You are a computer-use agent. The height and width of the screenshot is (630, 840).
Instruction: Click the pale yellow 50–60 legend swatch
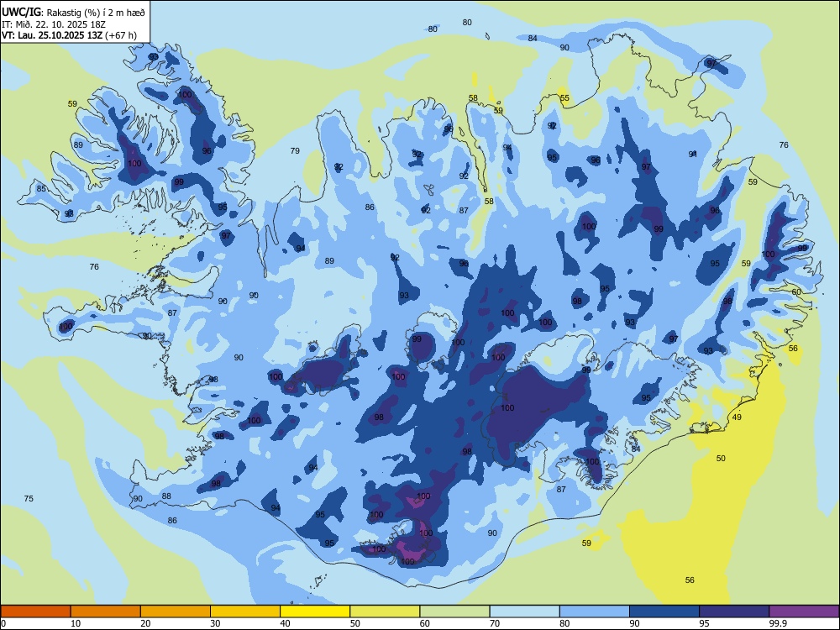[x=385, y=612]
